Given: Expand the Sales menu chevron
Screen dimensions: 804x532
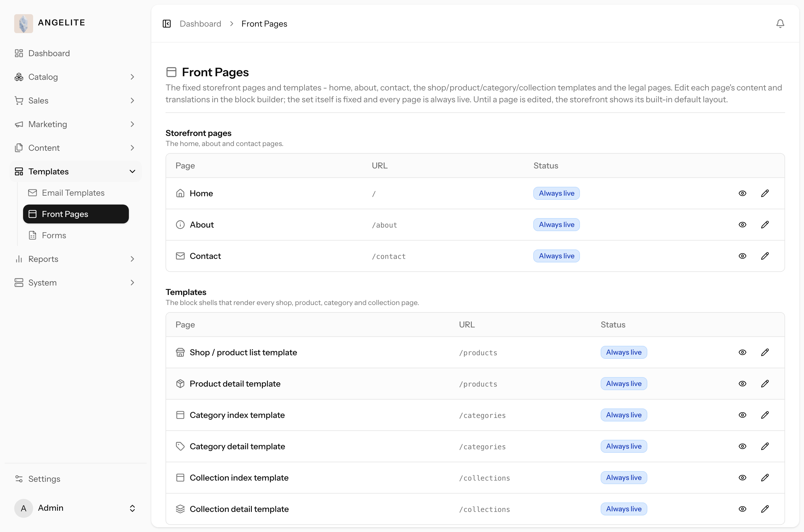Looking at the screenshot, I should pyautogui.click(x=132, y=100).
